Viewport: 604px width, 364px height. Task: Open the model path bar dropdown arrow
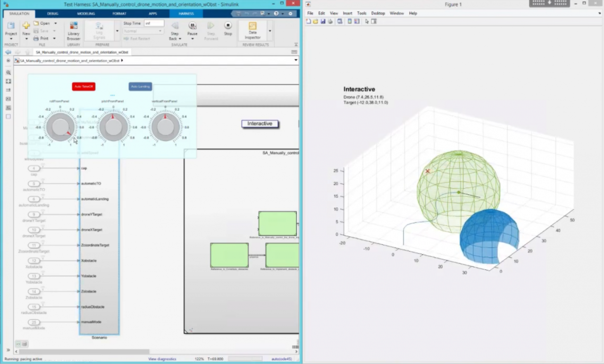tap(296, 60)
